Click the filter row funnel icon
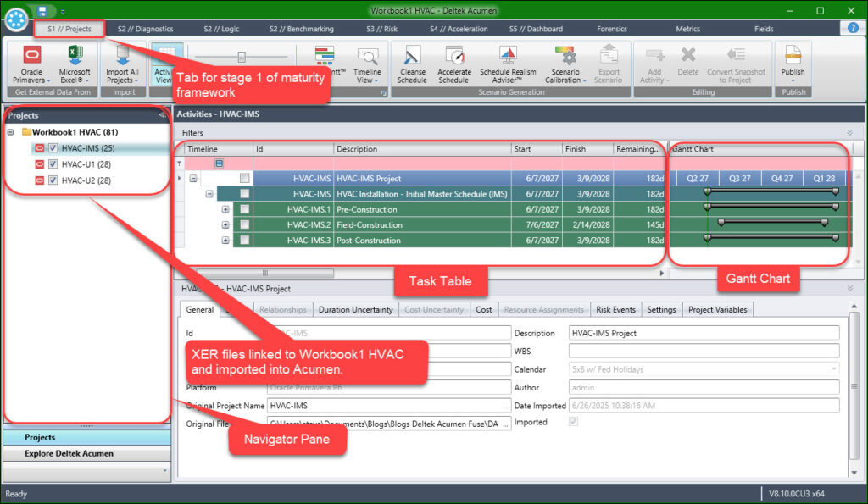This screenshot has width=868, height=504. [180, 163]
